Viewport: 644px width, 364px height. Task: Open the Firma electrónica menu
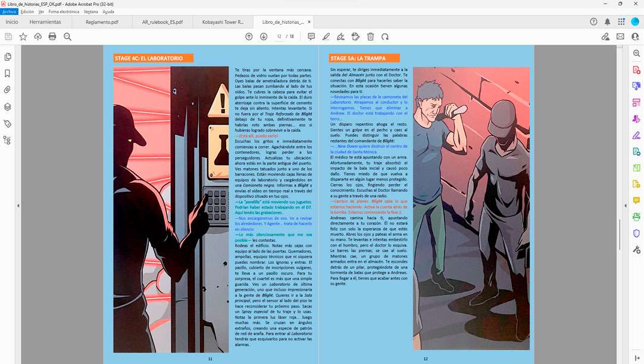coord(64,11)
